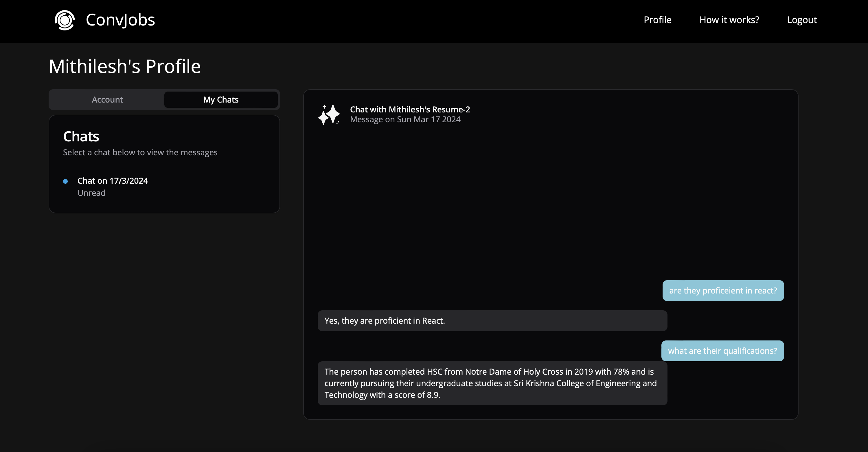The height and width of the screenshot is (452, 868).
Task: Click the Chat with Mithilesh's Resume-2 title
Action: tap(410, 110)
